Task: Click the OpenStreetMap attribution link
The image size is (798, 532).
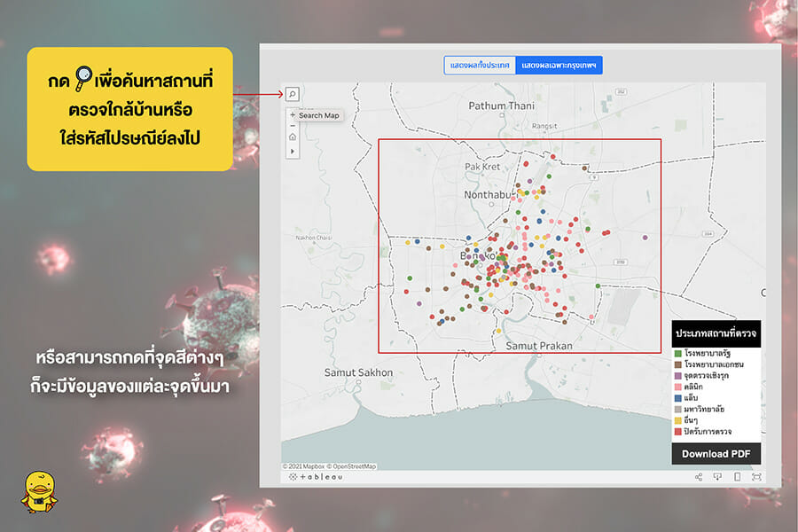Action: (x=353, y=465)
